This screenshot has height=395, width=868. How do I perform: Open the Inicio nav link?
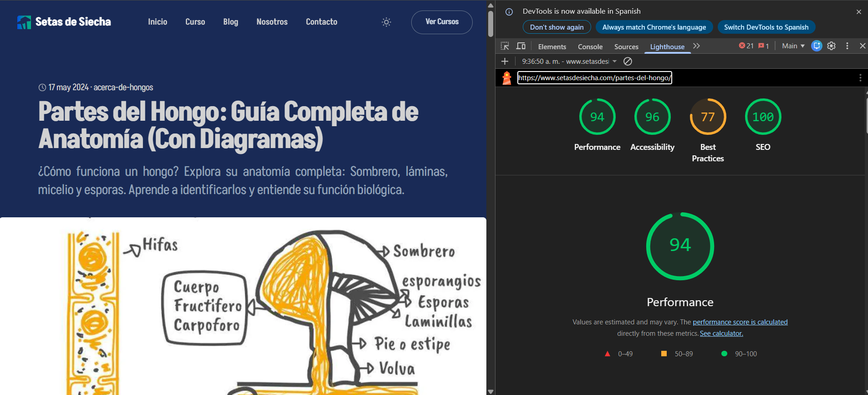tap(158, 22)
